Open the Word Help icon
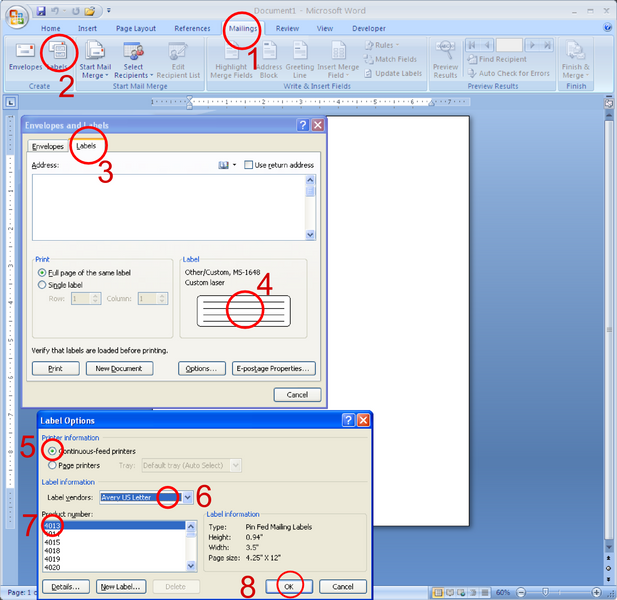 (x=608, y=28)
